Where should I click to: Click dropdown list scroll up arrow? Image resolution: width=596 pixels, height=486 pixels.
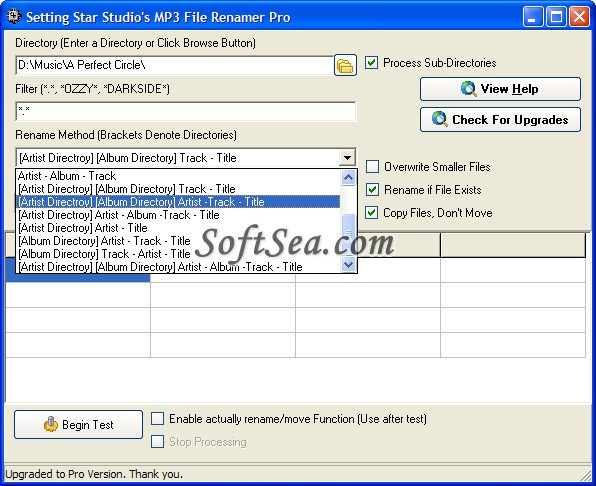coord(349,177)
